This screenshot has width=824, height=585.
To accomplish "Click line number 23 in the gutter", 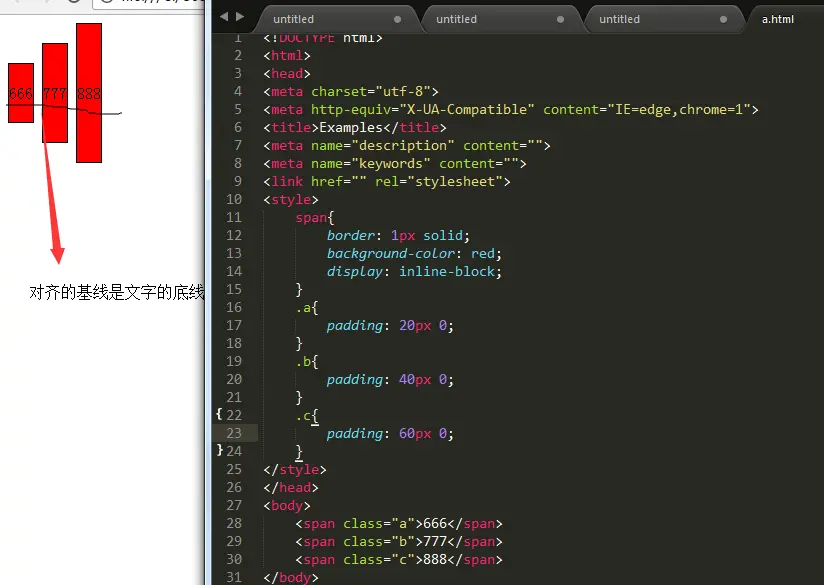I will click(x=234, y=433).
